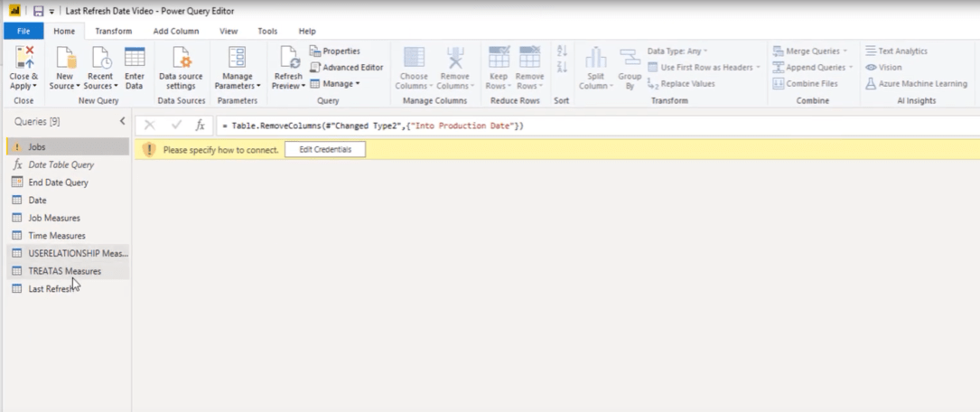Click the Manage Parameters icon
Viewport: 980px width, 412px height.
238,58
